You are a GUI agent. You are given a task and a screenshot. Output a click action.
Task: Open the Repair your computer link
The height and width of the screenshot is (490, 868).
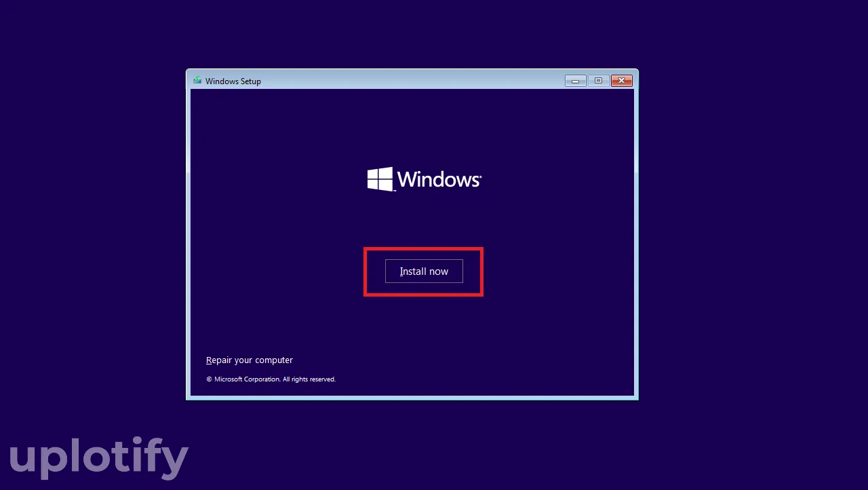pos(250,360)
